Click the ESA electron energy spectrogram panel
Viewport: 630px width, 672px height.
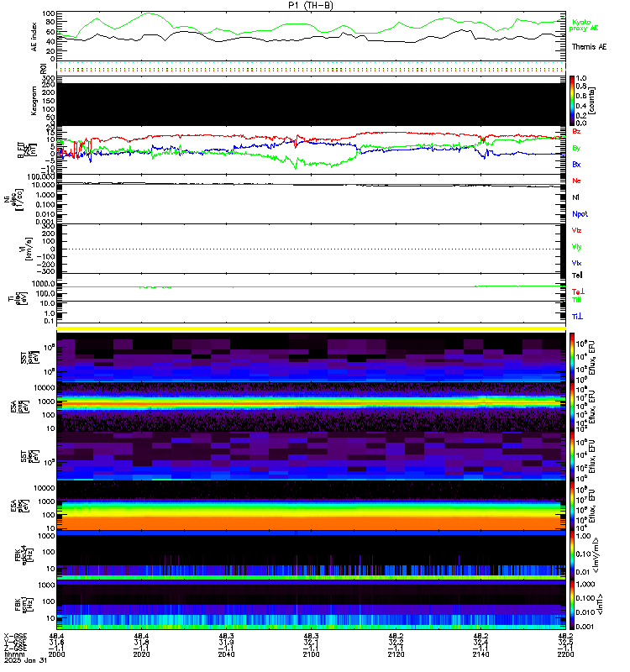coord(311,506)
